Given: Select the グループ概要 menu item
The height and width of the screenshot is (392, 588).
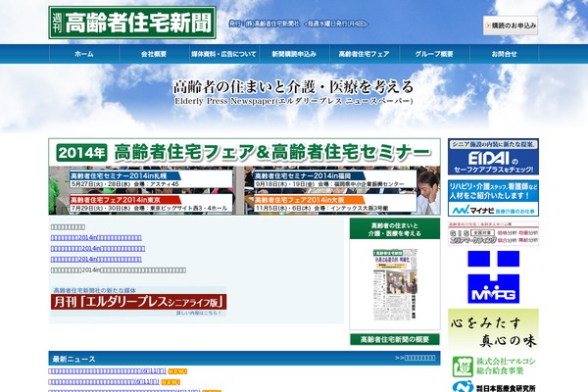Looking at the screenshot, I should click(434, 54).
